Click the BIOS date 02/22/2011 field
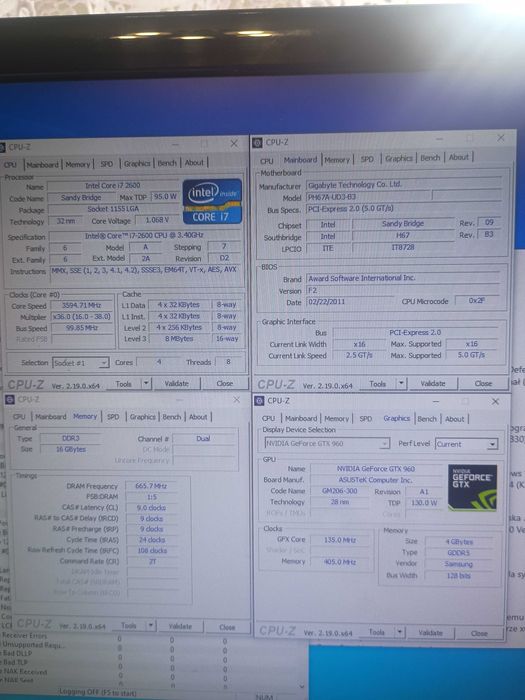This screenshot has height=700, width=525. coord(352,301)
